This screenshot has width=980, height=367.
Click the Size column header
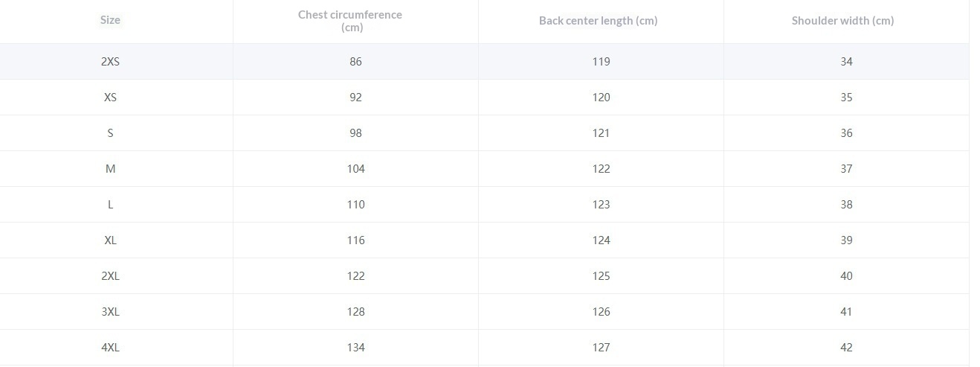coord(110,20)
